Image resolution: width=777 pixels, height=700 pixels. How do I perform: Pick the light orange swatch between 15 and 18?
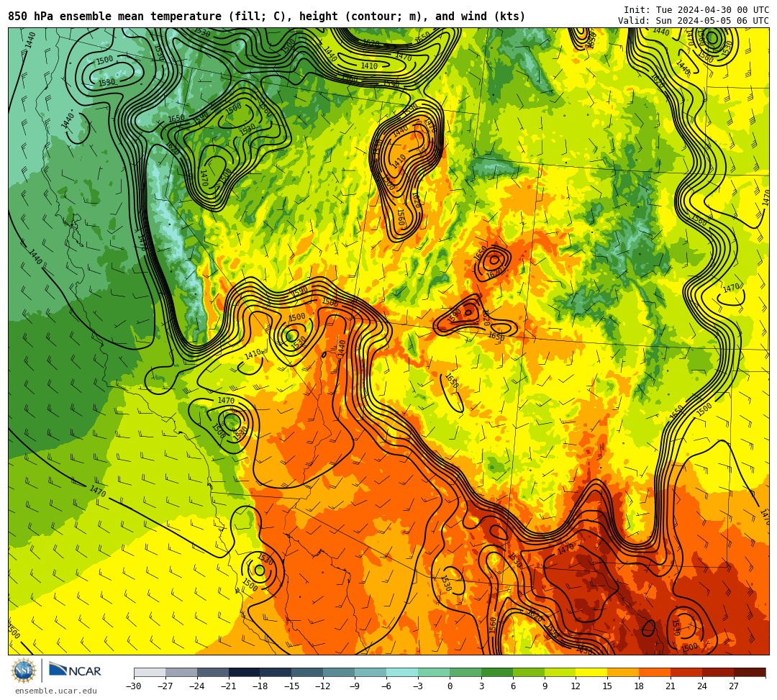[x=623, y=672]
